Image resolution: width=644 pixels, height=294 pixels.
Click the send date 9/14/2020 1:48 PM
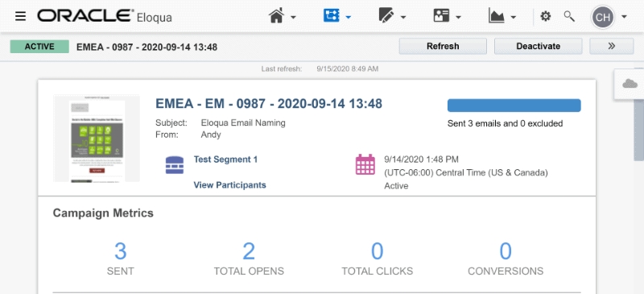tap(421, 159)
